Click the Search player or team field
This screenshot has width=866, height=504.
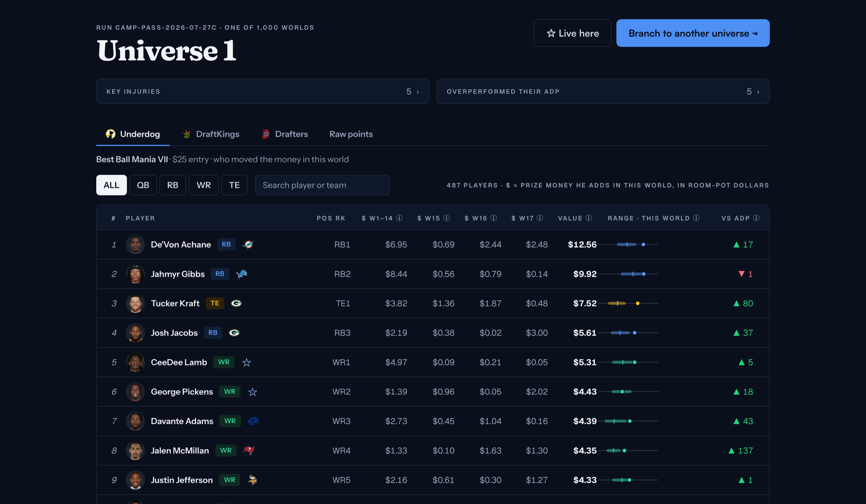[x=322, y=185]
